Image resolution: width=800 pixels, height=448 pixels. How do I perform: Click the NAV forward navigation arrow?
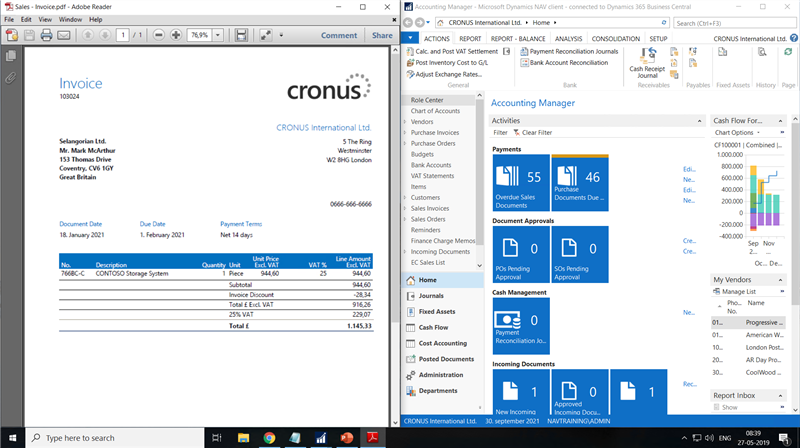tap(419, 22)
